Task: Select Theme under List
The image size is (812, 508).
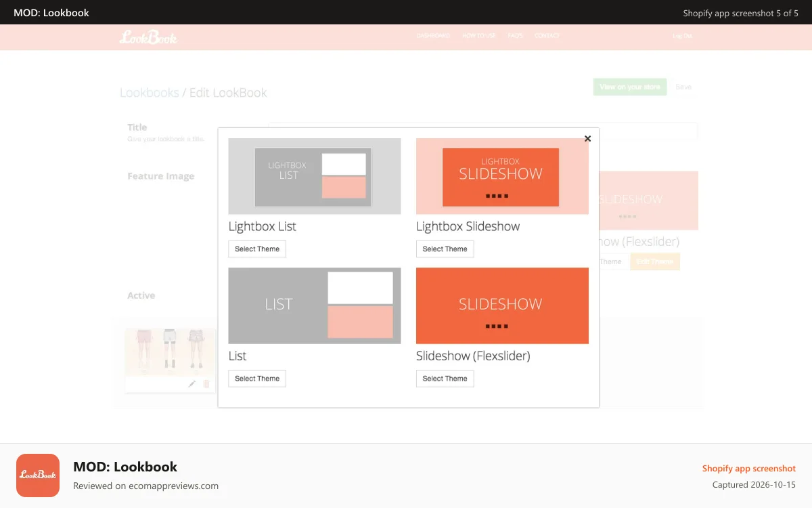Action: tap(257, 379)
